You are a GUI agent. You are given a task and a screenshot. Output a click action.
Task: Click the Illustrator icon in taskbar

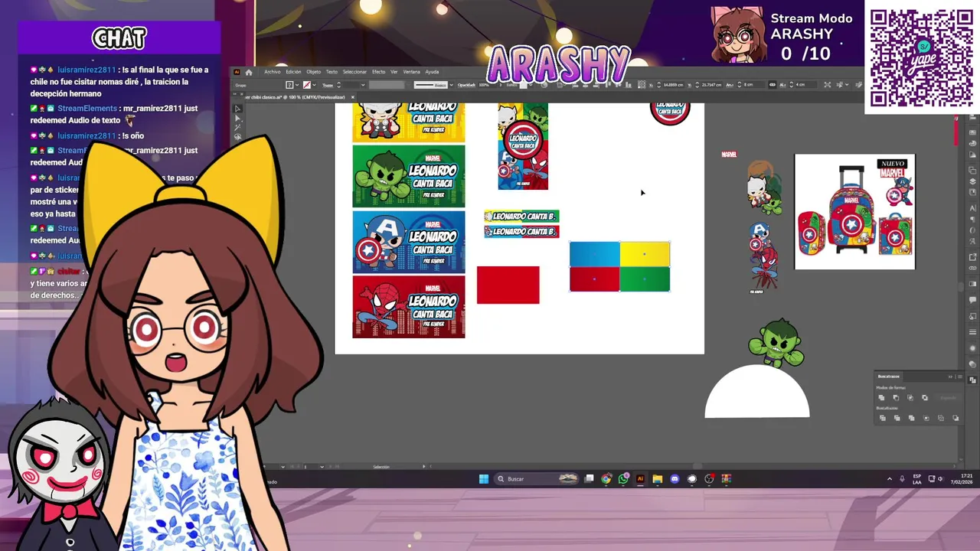pyautogui.click(x=640, y=479)
